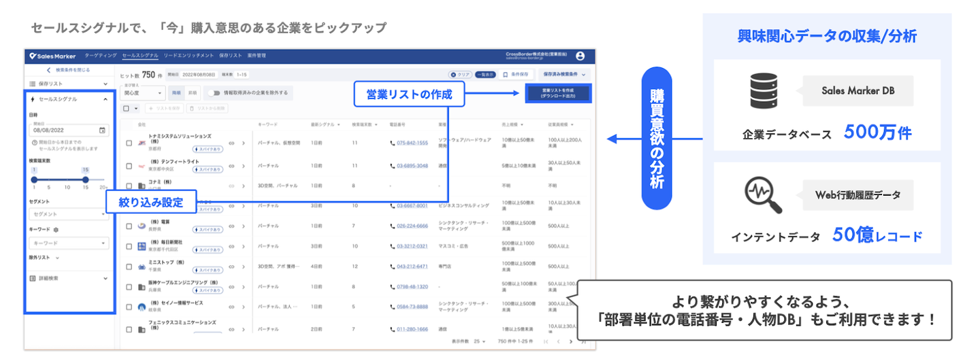Click the keyword settings gear icon
The height and width of the screenshot is (359, 980).
point(56,230)
